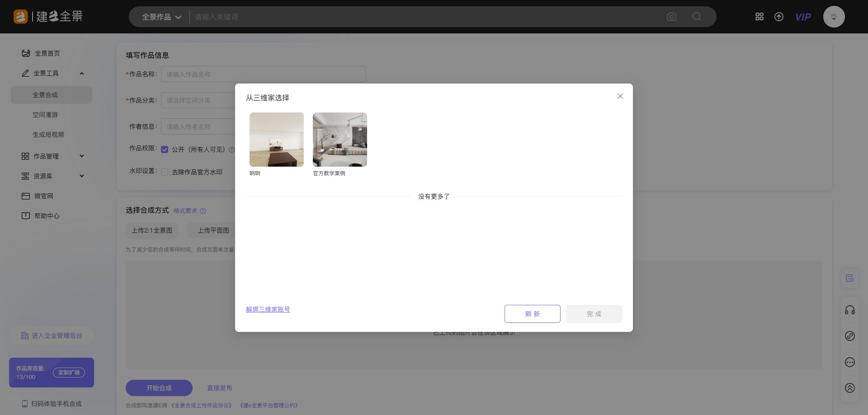Open the VIP membership icon

(803, 17)
